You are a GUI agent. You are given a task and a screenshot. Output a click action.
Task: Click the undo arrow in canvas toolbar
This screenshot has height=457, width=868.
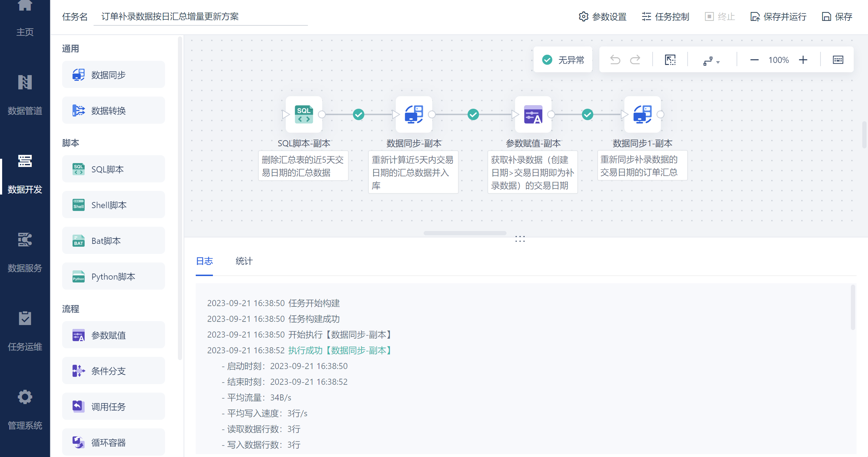coord(615,60)
